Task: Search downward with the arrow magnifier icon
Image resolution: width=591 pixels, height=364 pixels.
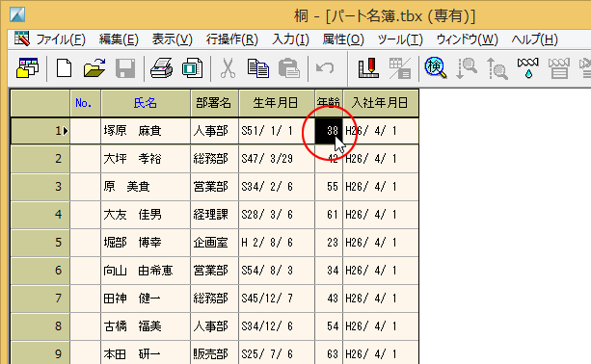Action: (467, 68)
